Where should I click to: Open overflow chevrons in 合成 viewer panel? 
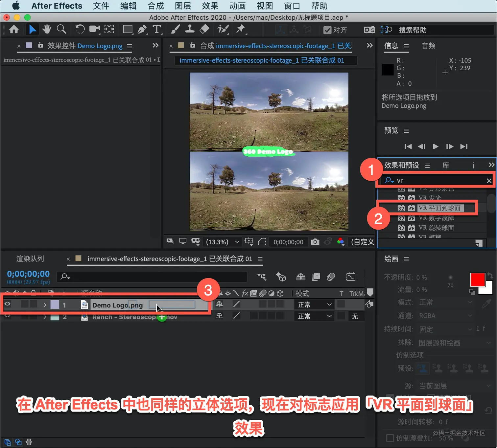(x=370, y=45)
